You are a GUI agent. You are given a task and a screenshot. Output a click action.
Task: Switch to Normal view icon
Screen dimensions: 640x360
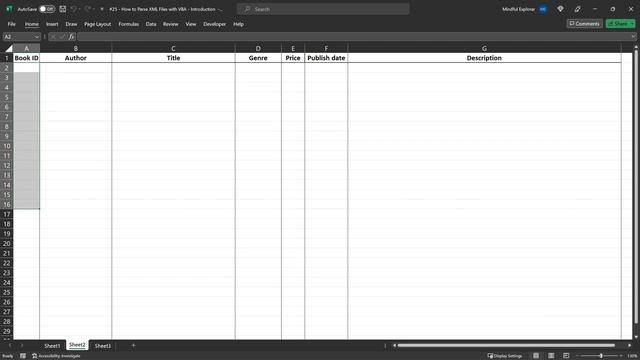(536, 356)
